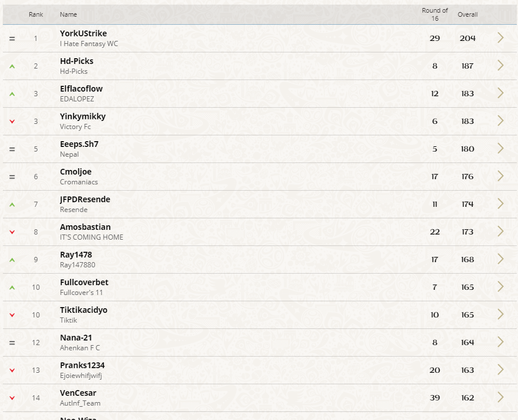Click green up arrow next to Hd-Picks

click(x=12, y=66)
